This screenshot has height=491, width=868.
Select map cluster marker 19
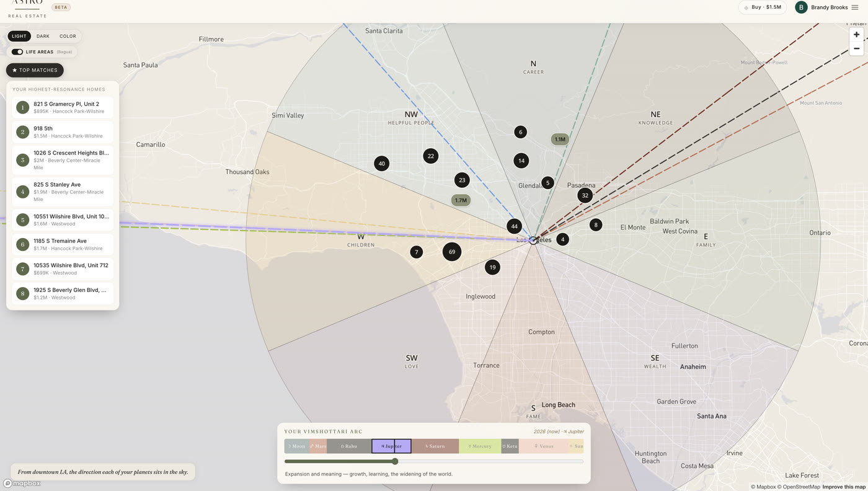(492, 267)
